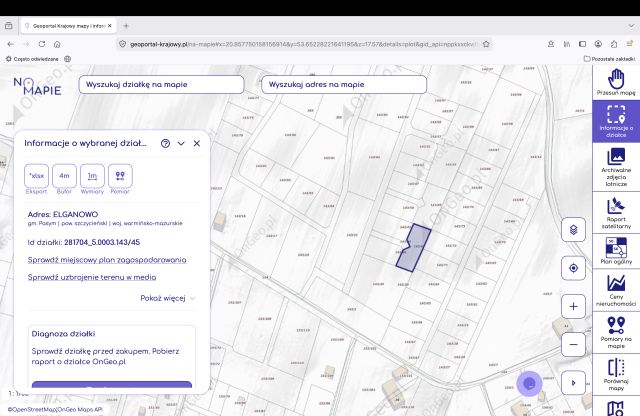The height and width of the screenshot is (416, 640).
Task: Click the Diagnoza działki heading
Action: click(x=63, y=334)
